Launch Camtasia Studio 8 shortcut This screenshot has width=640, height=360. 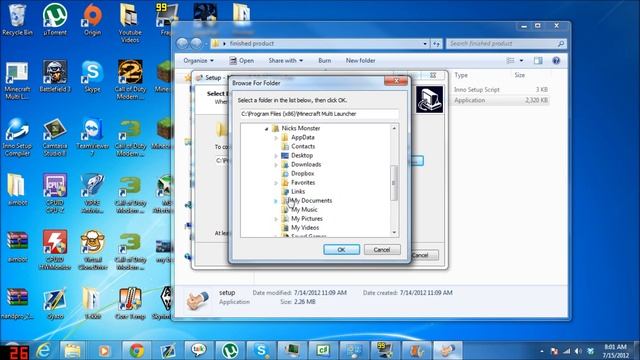pos(55,138)
